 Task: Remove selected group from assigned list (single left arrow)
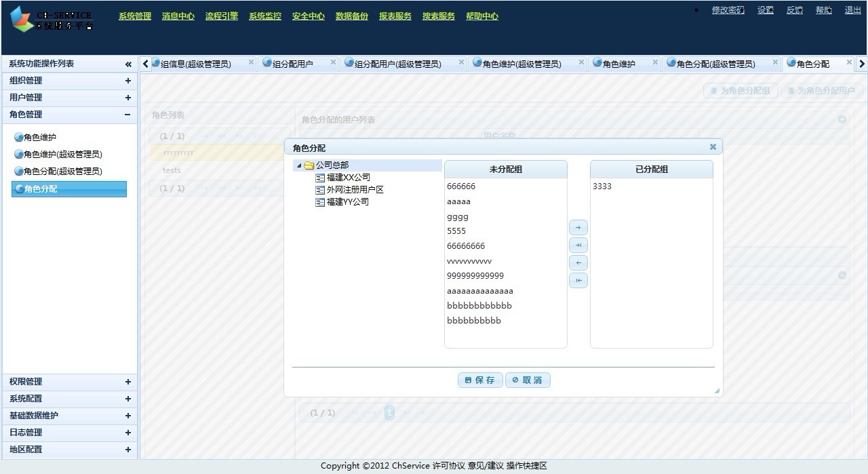[578, 263]
